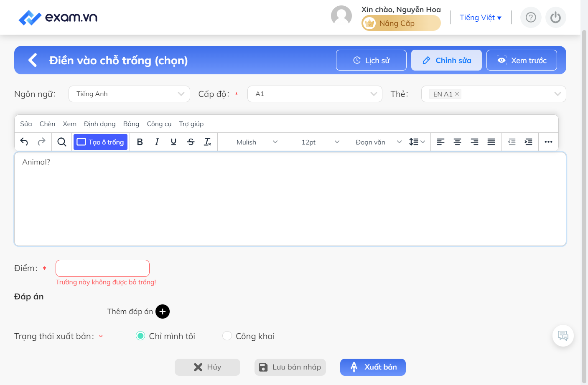Open the 12pt font size dropdown

320,142
